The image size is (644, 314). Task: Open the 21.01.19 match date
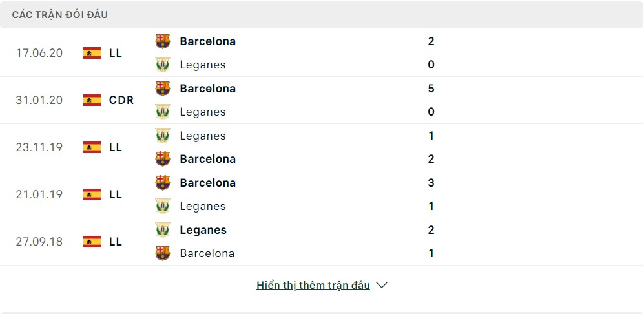(x=39, y=194)
